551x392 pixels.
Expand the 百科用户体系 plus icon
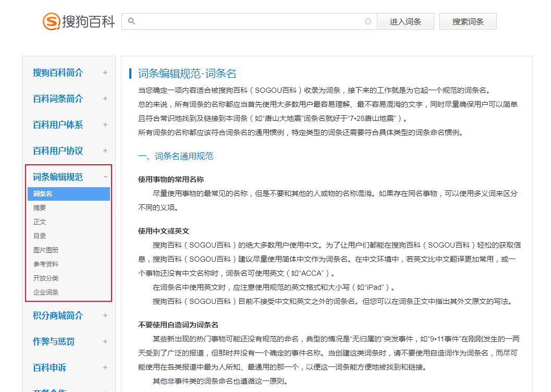click(x=105, y=125)
